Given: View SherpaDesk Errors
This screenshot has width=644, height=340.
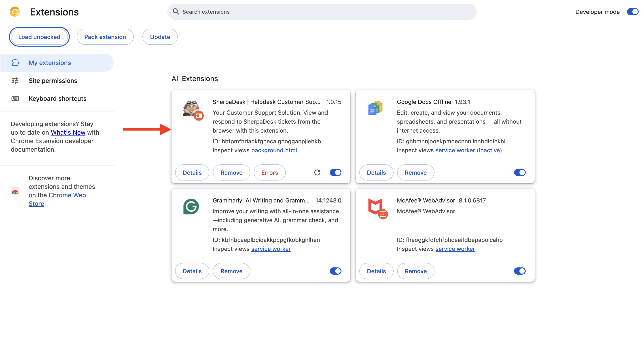Looking at the screenshot, I should (x=269, y=172).
